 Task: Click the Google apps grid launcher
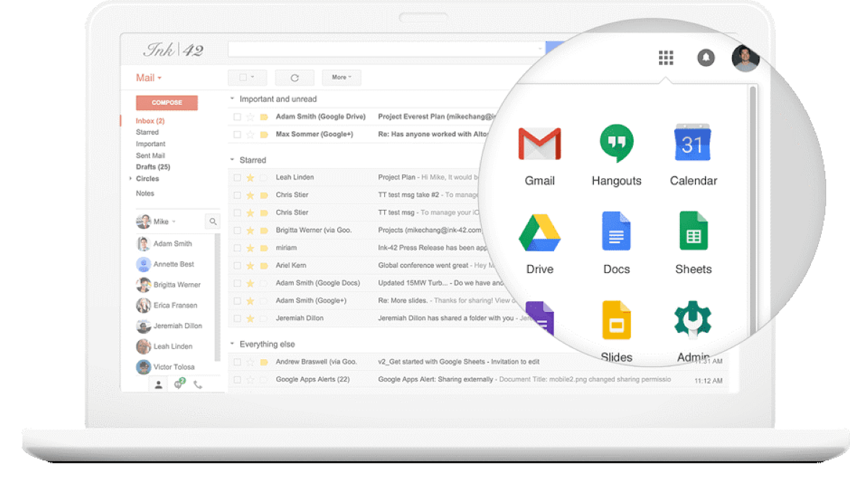click(x=665, y=57)
